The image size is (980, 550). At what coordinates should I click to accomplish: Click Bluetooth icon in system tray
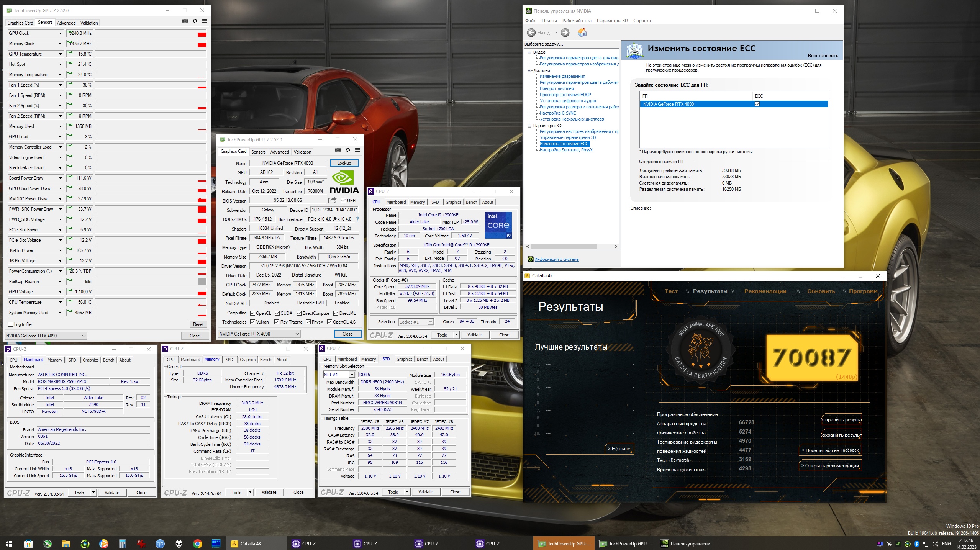pyautogui.click(x=917, y=544)
